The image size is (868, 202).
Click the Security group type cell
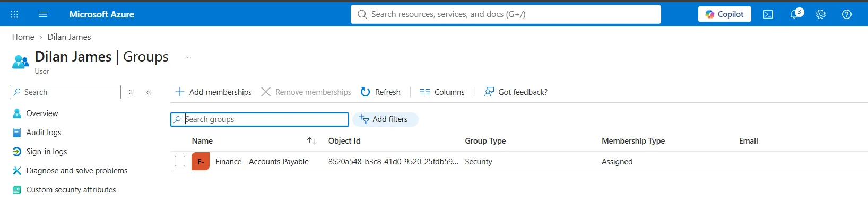coord(479,162)
